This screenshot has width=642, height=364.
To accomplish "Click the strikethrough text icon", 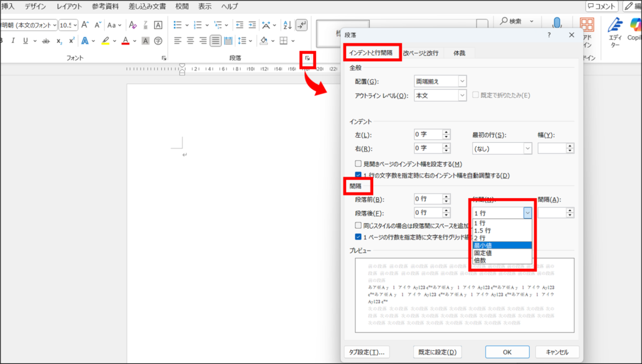I will coord(42,41).
